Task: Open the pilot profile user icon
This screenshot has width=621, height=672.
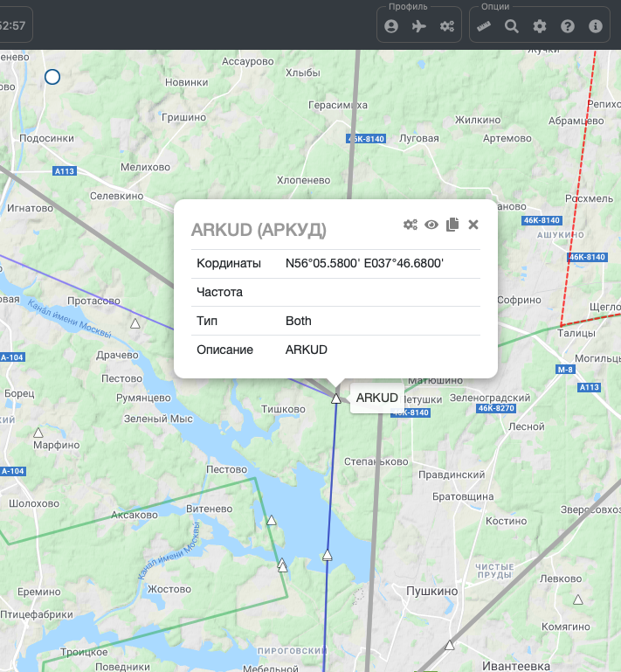Action: (391, 26)
